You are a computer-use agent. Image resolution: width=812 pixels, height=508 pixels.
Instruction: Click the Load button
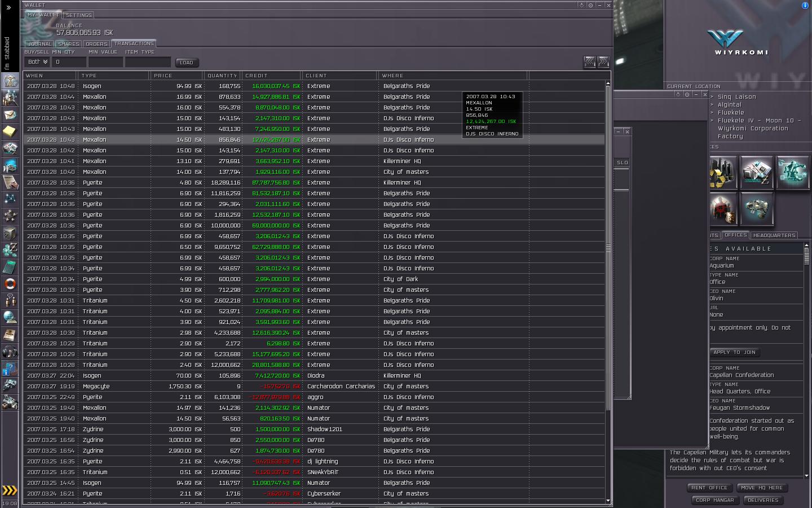pyautogui.click(x=187, y=63)
